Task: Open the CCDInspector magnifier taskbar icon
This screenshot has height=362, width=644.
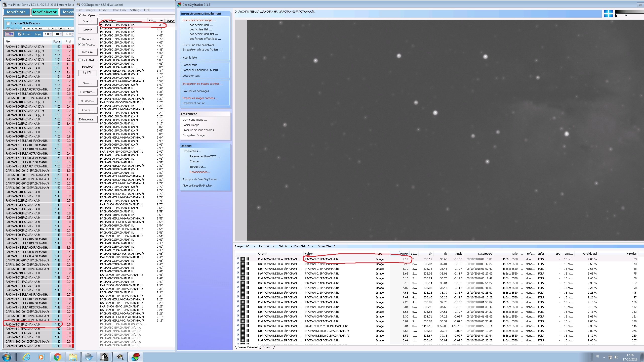Action: click(120, 357)
